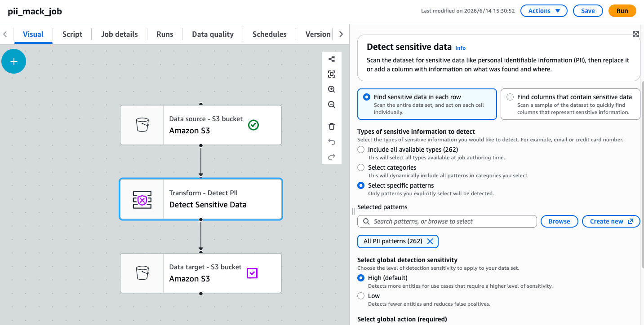Open the Data quality tab
Screen dimensions: 644x325
pos(213,34)
